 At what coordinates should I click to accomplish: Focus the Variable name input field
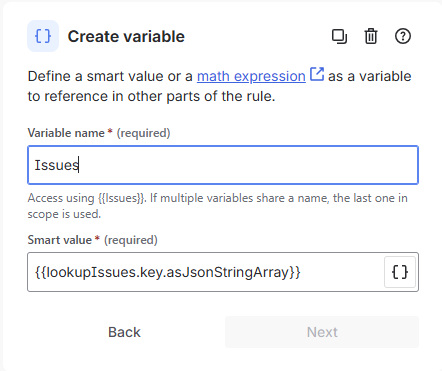(223, 165)
